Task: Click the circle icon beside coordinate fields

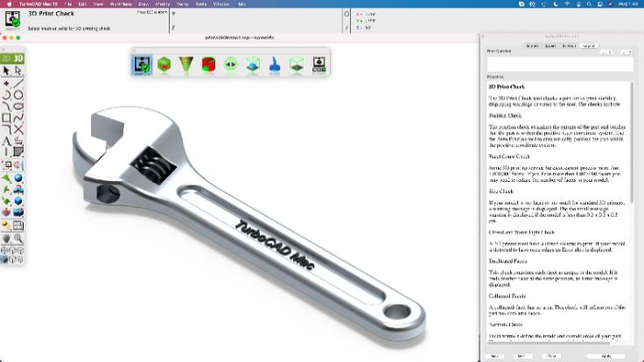Action: click(346, 14)
